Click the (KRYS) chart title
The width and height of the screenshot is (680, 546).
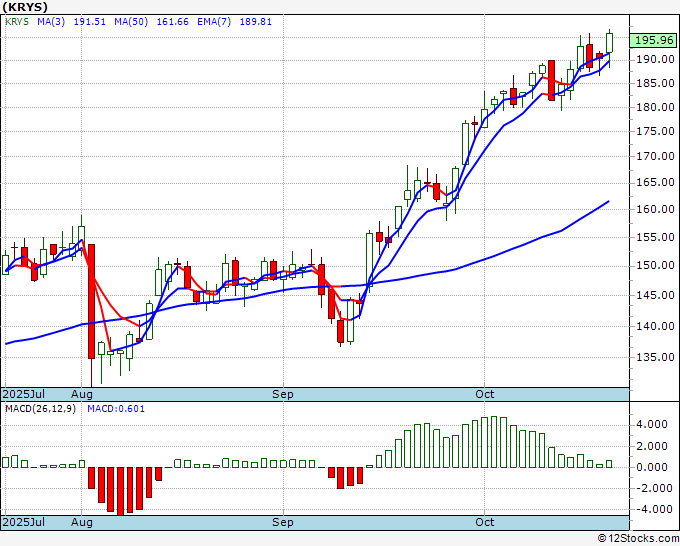pyautogui.click(x=25, y=7)
